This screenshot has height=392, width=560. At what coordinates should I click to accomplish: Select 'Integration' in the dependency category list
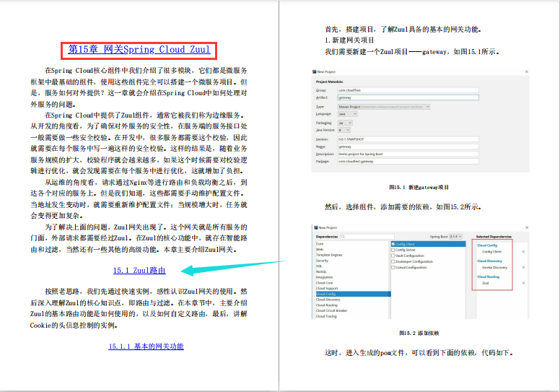(324, 277)
